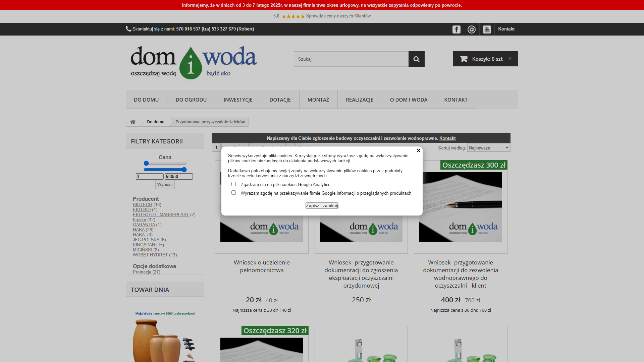The height and width of the screenshot is (362, 644).
Task: Filter by producer MICIŃSKI
Action: pyautogui.click(x=143, y=250)
